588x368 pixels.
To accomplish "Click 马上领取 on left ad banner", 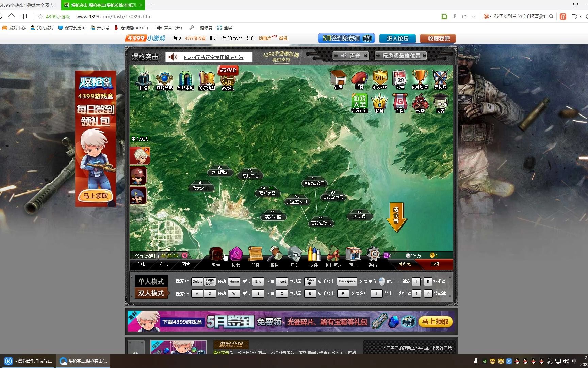I will 96,196.
